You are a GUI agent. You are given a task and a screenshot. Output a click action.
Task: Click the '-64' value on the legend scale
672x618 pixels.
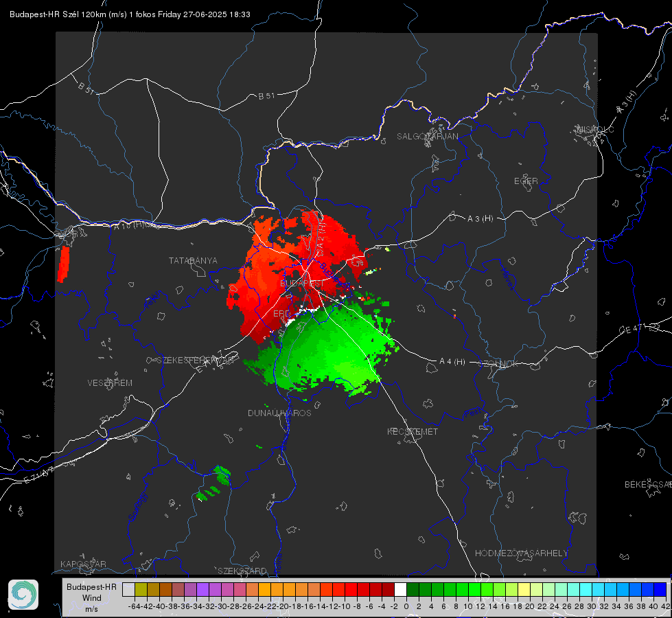click(134, 606)
